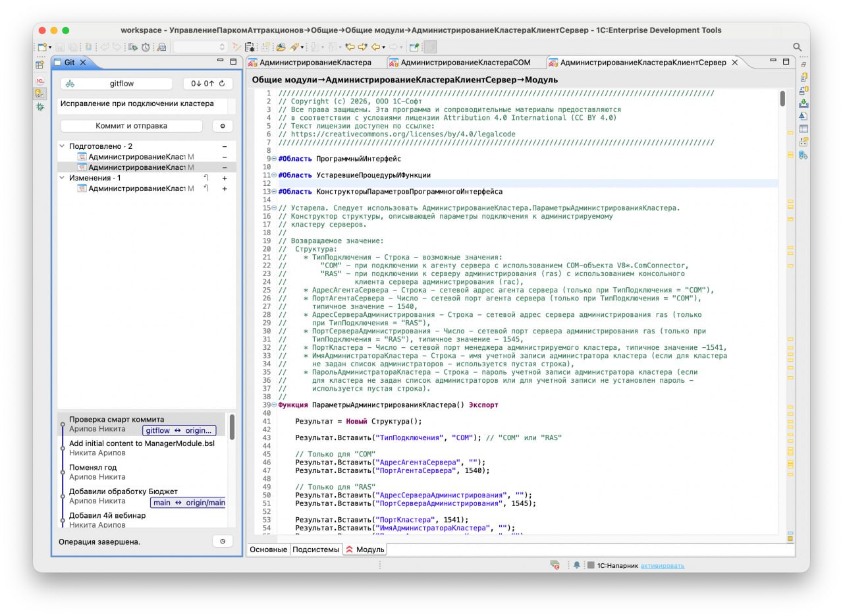Click the New wizard icon in main toolbar
This screenshot has height=616, width=843.
[43, 47]
